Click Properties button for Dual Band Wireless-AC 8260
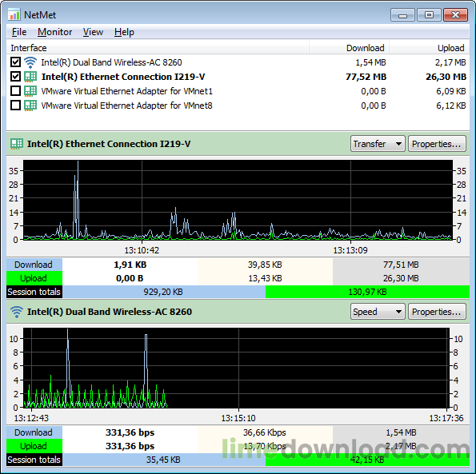 click(x=437, y=312)
